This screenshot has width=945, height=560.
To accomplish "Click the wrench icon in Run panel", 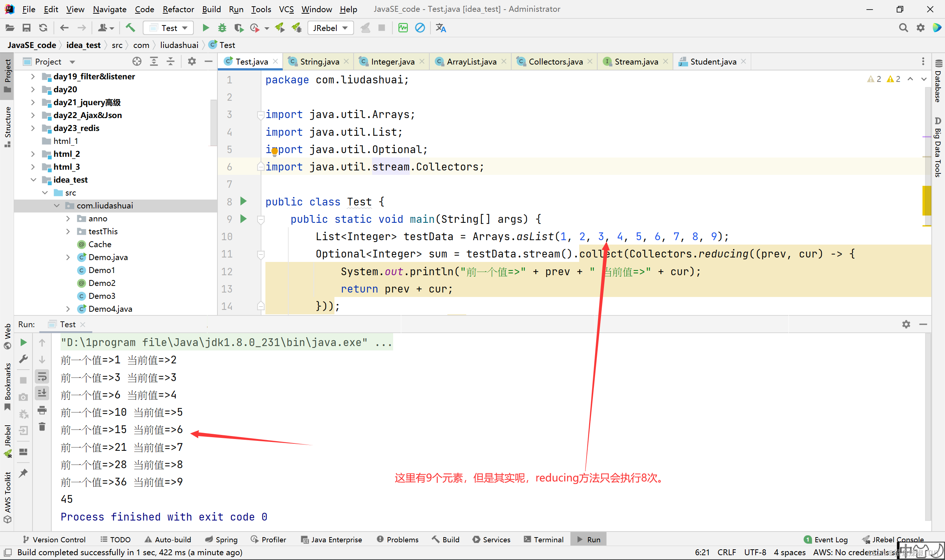I will [23, 359].
